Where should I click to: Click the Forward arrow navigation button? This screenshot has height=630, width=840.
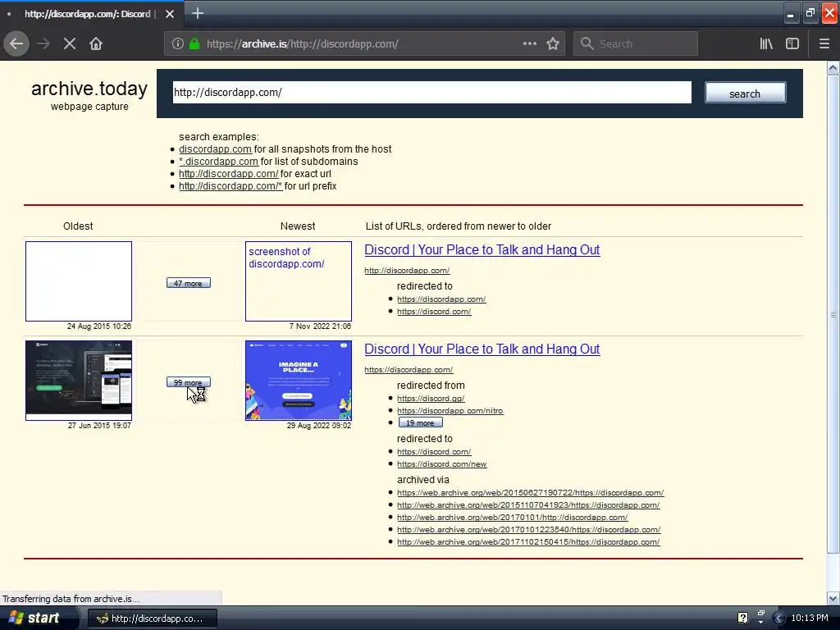[43, 44]
